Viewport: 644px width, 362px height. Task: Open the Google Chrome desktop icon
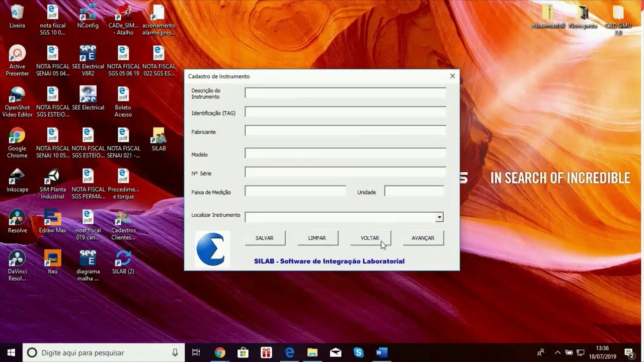coord(17,143)
